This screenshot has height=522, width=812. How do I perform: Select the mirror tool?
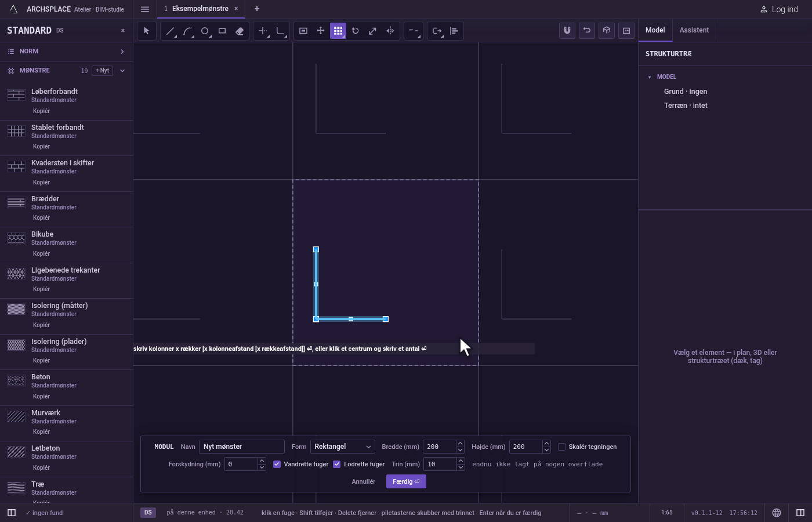click(390, 31)
